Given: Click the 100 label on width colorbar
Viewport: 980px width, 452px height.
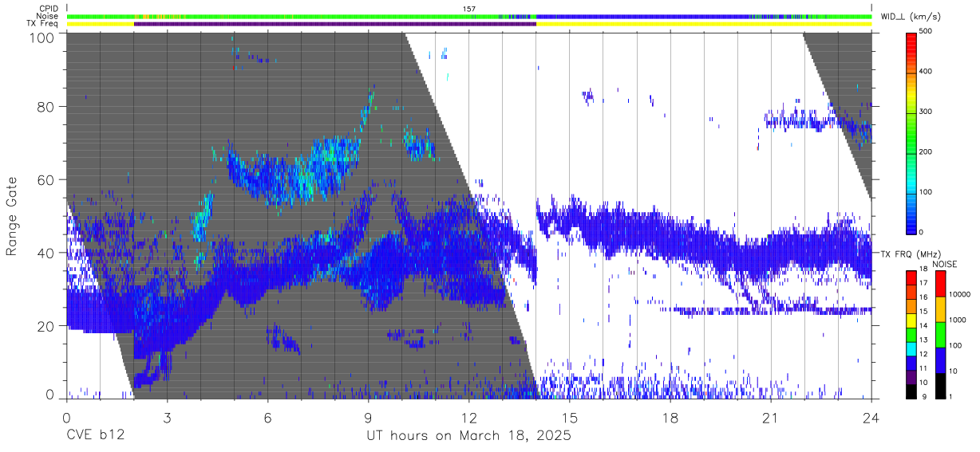Looking at the screenshot, I should pos(926,191).
